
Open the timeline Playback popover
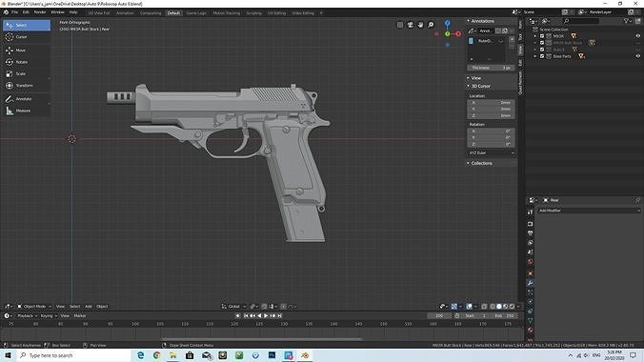(27, 316)
